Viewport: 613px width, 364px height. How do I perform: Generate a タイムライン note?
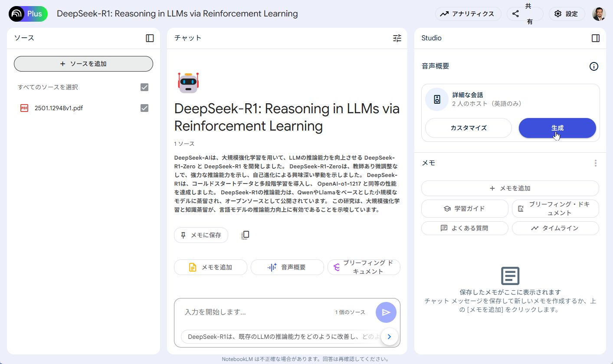click(555, 228)
